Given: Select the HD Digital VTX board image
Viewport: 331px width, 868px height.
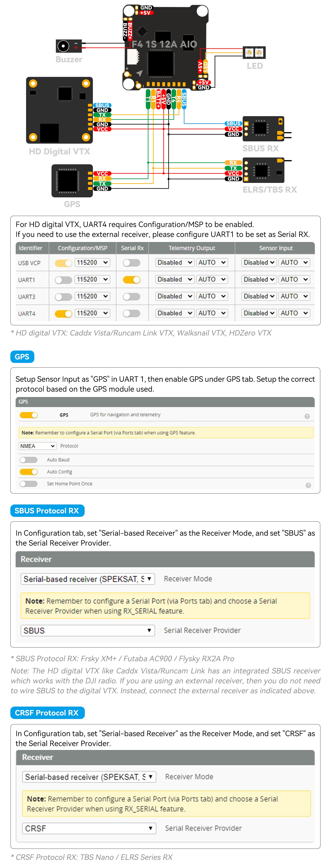Looking at the screenshot, I should coord(59,110).
